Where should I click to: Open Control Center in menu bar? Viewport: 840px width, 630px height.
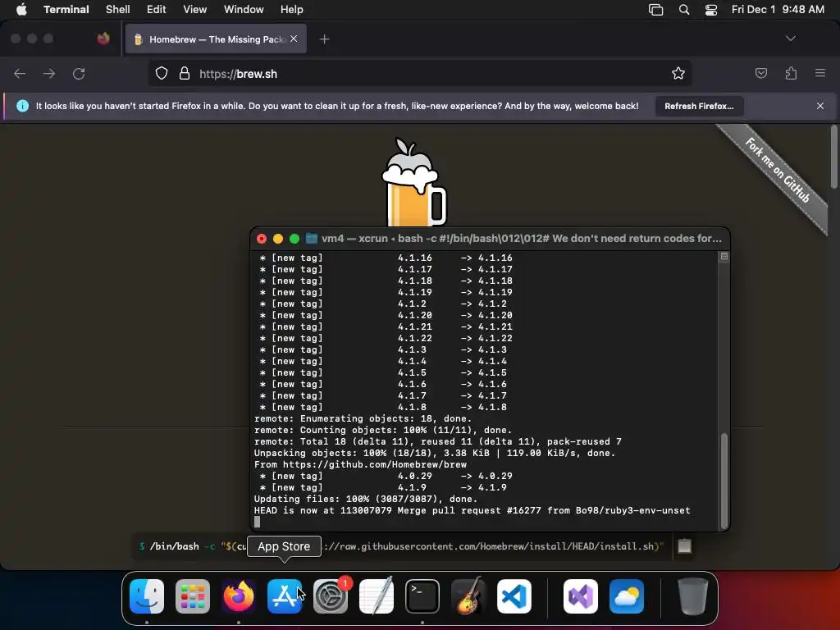711,10
